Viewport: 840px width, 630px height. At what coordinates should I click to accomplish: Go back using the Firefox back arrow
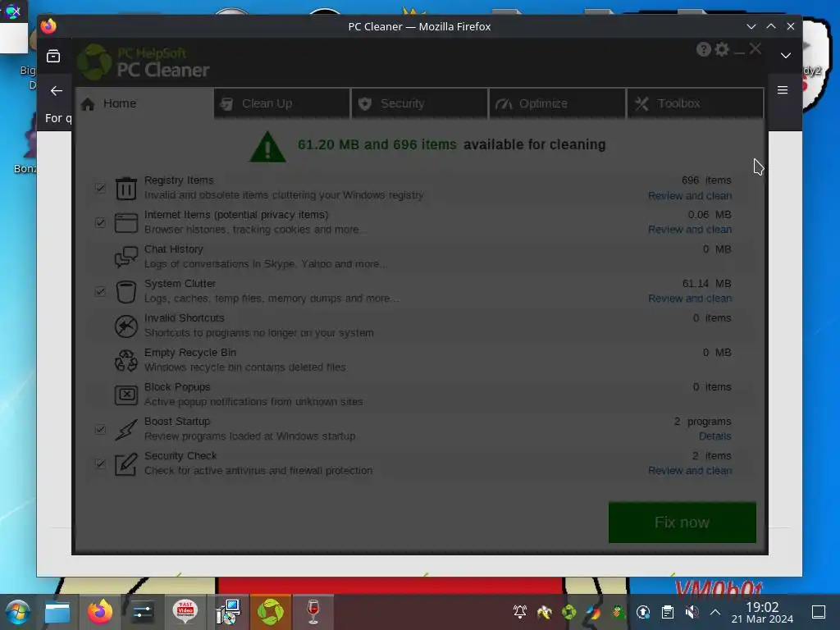(57, 91)
